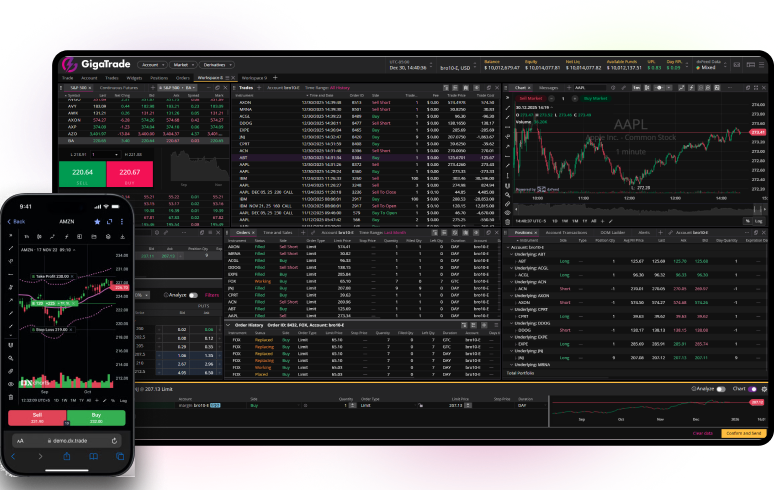Viewport: 779px width, 490px height.
Task: Select the ruler measure tool on desktop chart
Action: click(x=507, y=204)
